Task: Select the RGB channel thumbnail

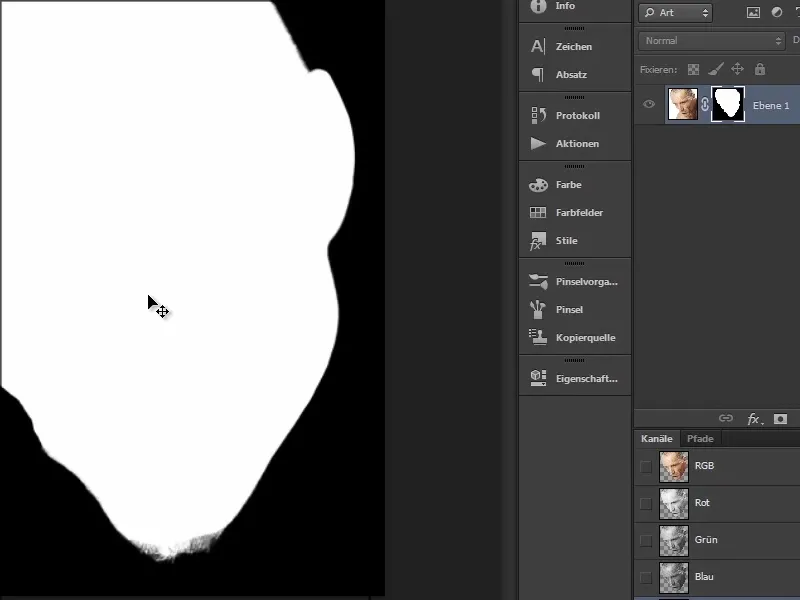Action: coord(674,466)
